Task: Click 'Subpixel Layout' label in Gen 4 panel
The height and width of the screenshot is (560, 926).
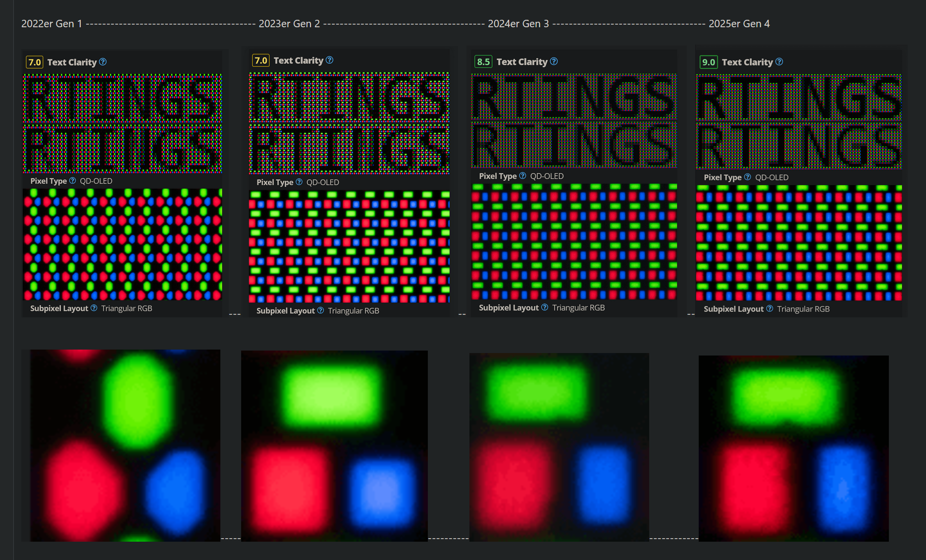Action: click(733, 309)
